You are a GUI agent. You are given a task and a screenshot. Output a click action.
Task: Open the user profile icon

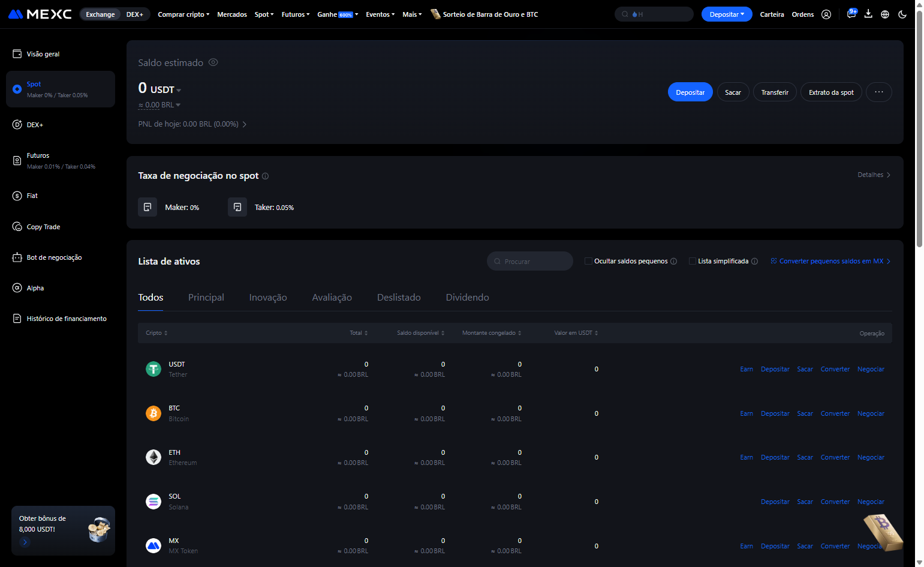tap(826, 14)
